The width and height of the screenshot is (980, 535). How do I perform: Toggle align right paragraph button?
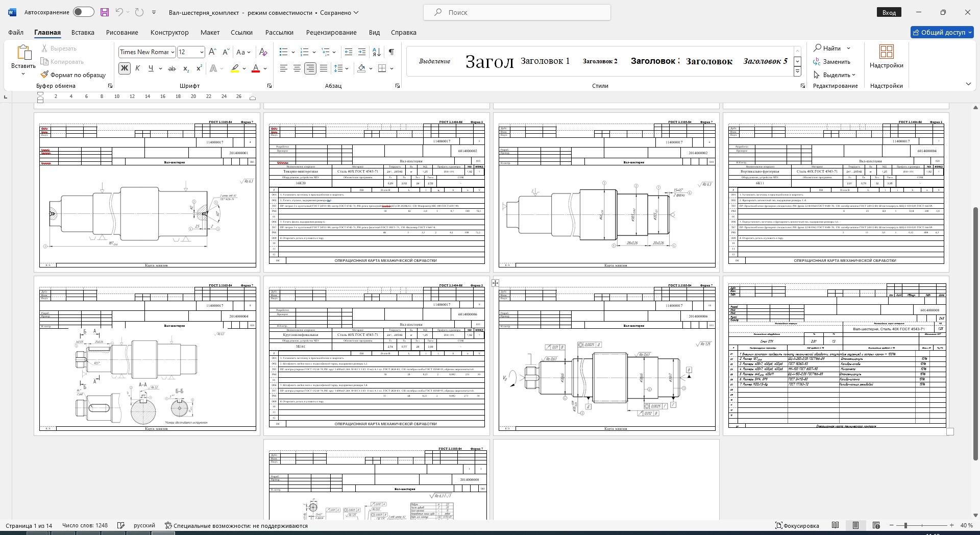[310, 68]
